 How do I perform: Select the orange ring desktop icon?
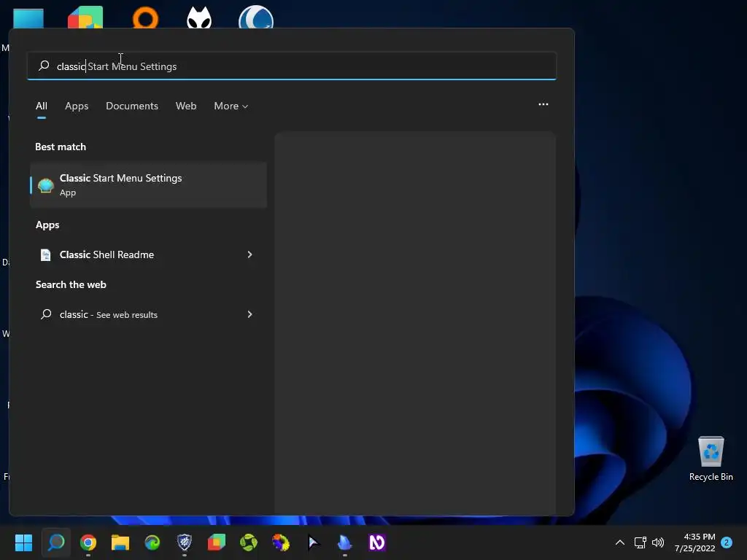[145, 17]
